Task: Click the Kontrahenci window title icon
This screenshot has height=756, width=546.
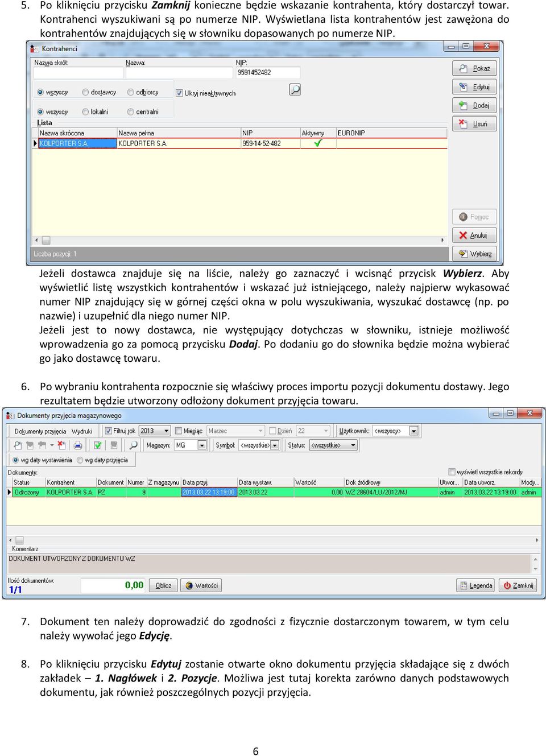Action: [x=35, y=48]
